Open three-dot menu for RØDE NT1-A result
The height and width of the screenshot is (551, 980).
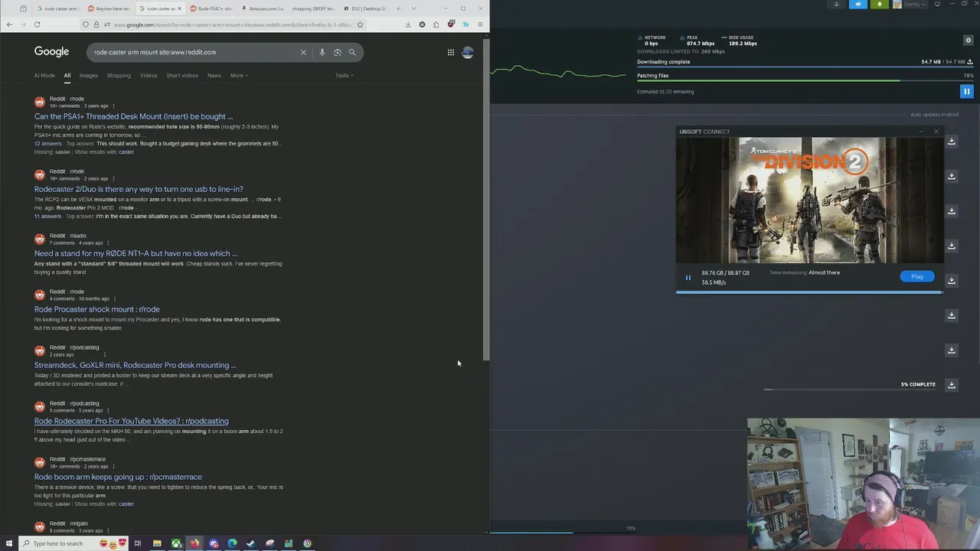click(x=108, y=243)
